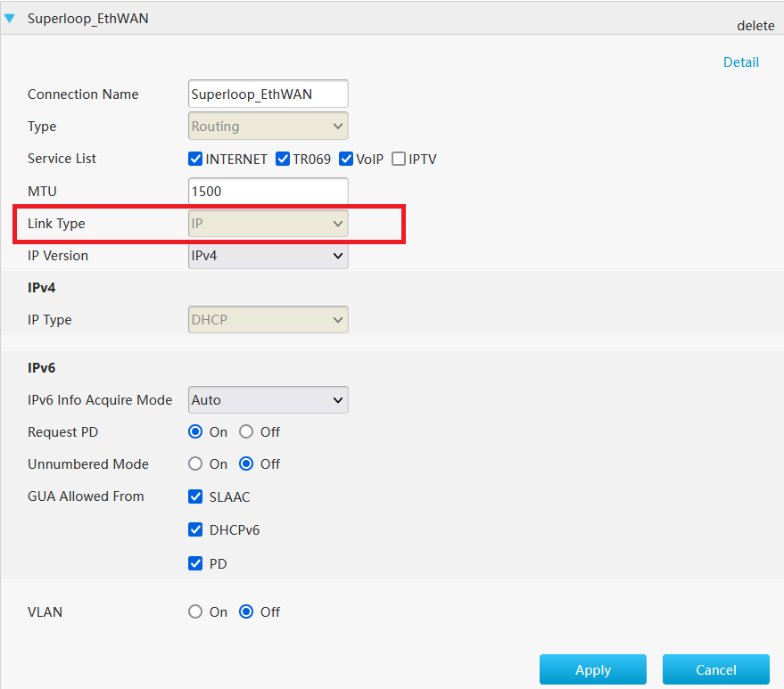This screenshot has width=784, height=689.
Task: Uncheck the PD checkbox
Action: pos(195,563)
